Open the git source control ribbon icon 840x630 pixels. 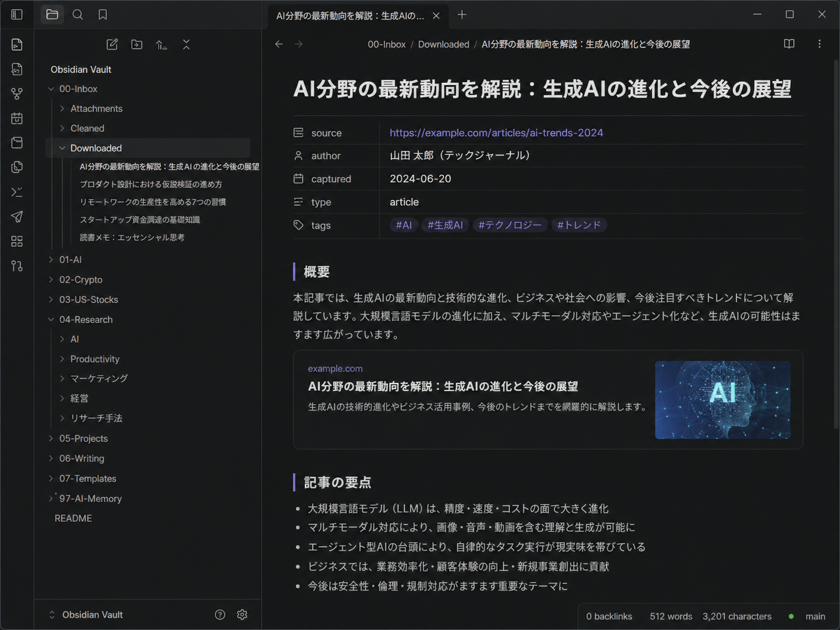pyautogui.click(x=17, y=266)
